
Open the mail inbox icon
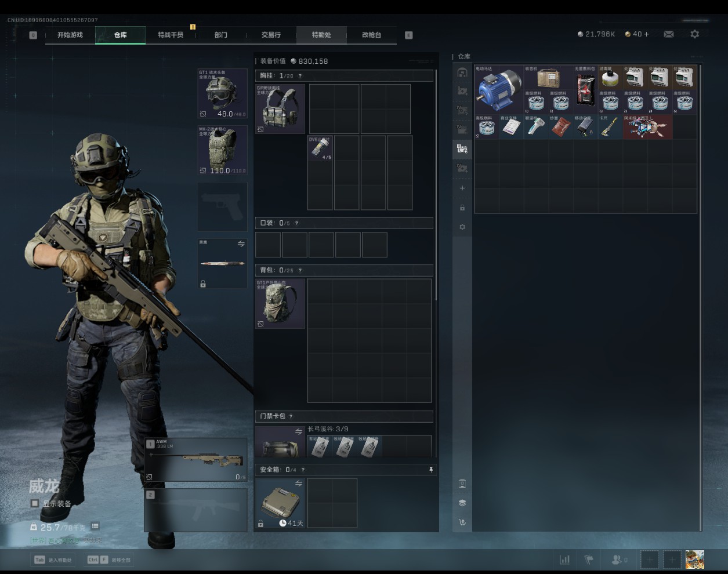point(669,34)
